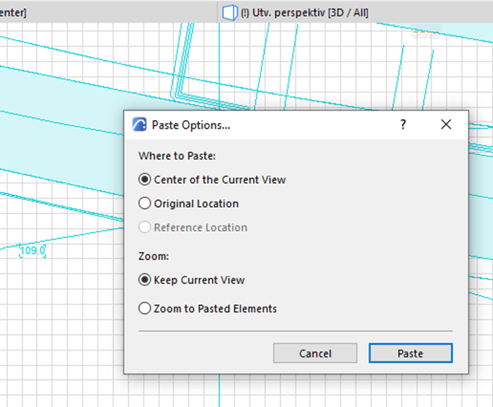The image size is (493, 407).
Task: Close the Paste Options dialog
Action: click(x=446, y=124)
